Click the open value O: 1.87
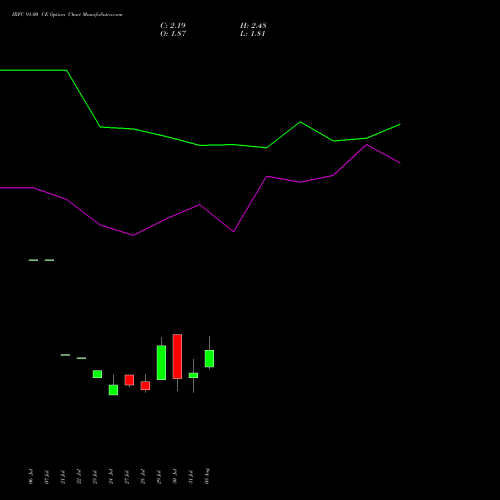The image size is (500, 500). (173, 34)
